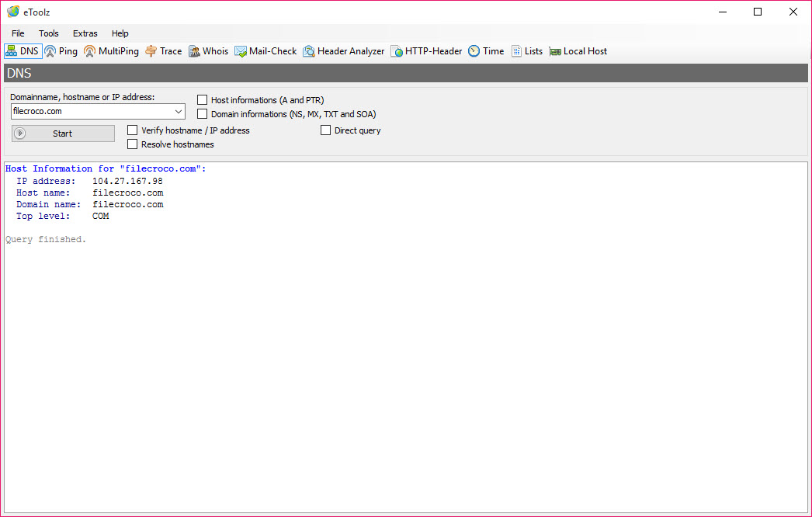Toggle Verify hostname / IP address

[x=133, y=130]
